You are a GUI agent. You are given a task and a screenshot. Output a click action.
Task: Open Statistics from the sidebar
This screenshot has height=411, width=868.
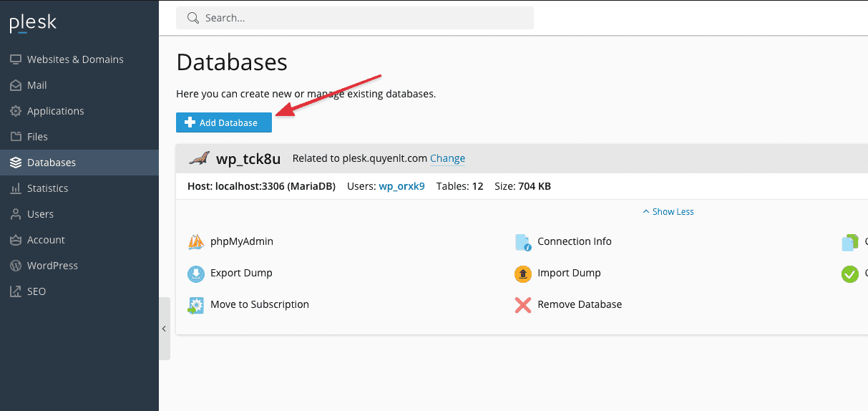(47, 188)
